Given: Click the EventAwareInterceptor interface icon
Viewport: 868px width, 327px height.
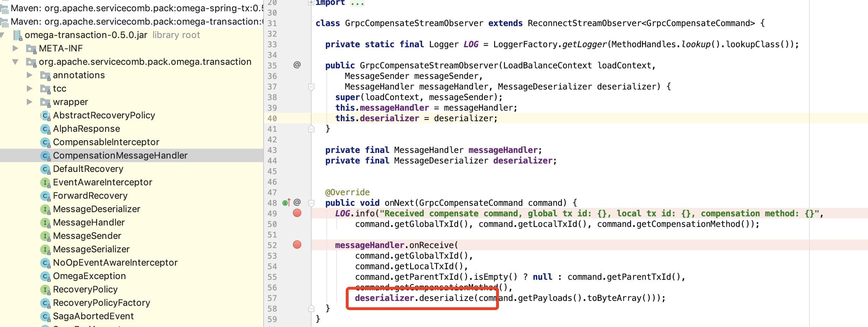Looking at the screenshot, I should (x=46, y=183).
